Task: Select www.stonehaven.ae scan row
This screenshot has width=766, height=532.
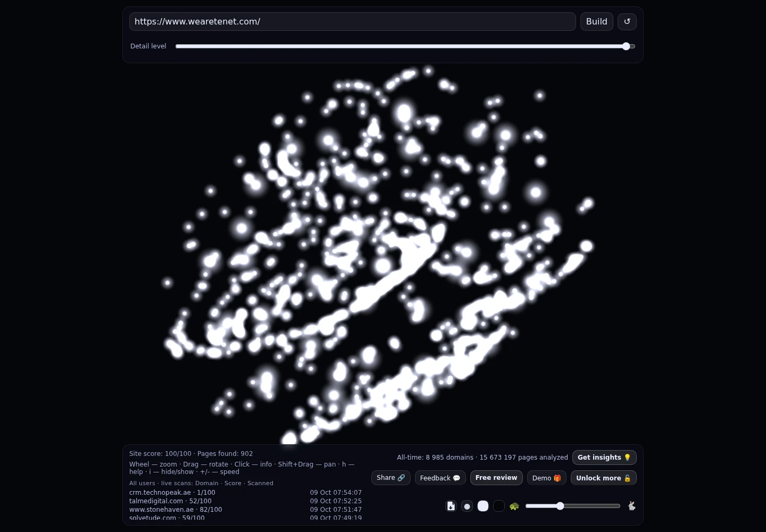Action: [245, 510]
